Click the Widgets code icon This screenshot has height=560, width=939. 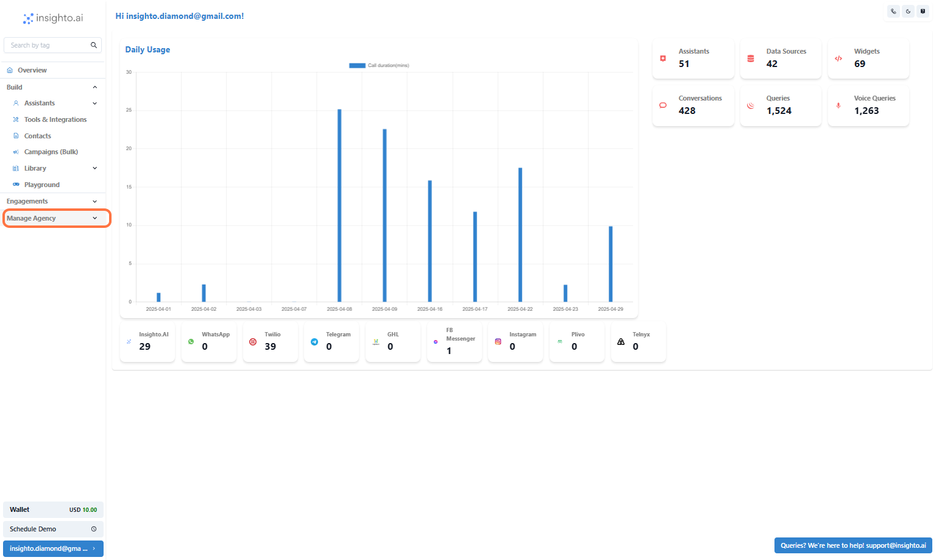pos(838,58)
